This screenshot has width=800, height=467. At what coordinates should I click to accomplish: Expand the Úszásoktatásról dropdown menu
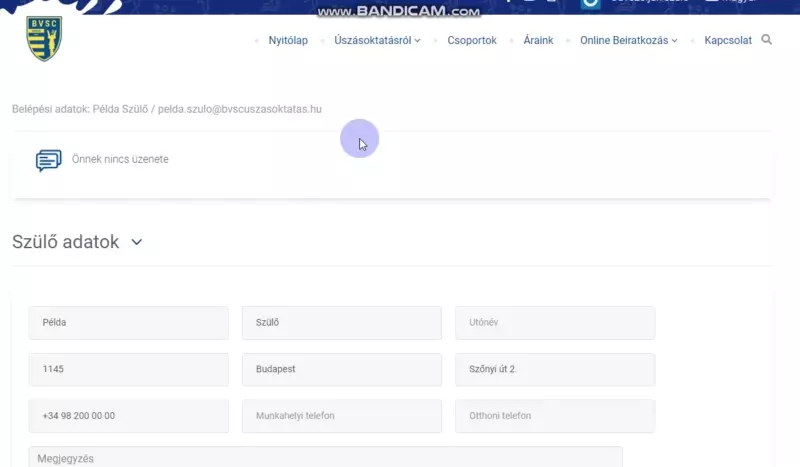coord(377,41)
